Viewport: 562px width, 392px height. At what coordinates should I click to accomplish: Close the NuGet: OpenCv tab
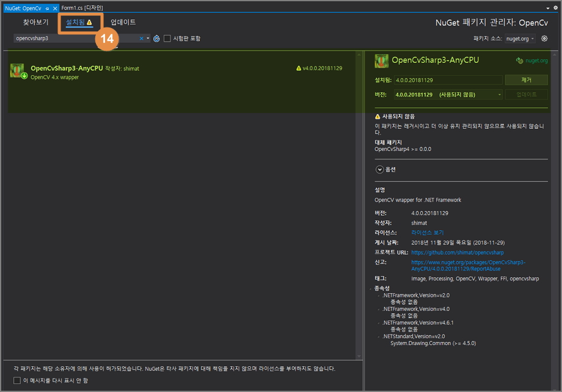55,8
